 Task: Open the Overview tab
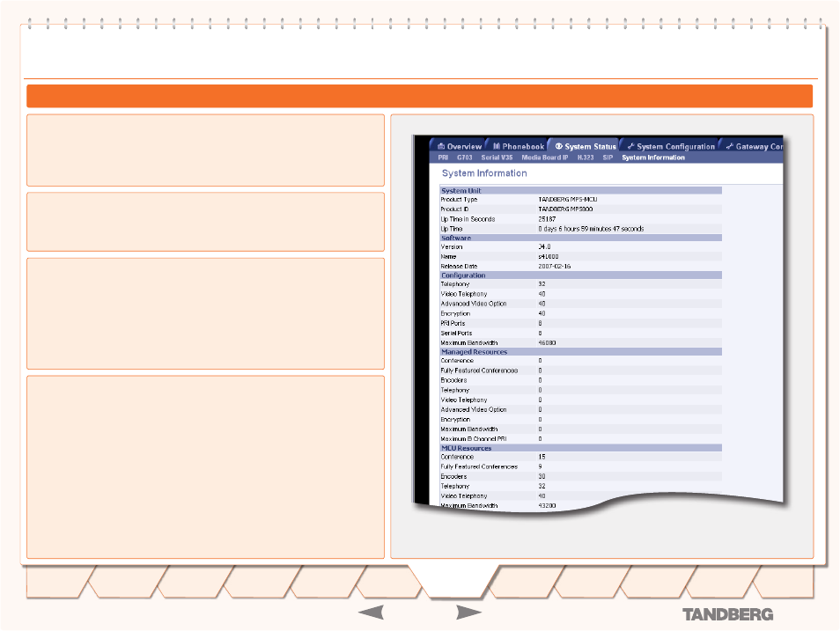click(x=459, y=146)
